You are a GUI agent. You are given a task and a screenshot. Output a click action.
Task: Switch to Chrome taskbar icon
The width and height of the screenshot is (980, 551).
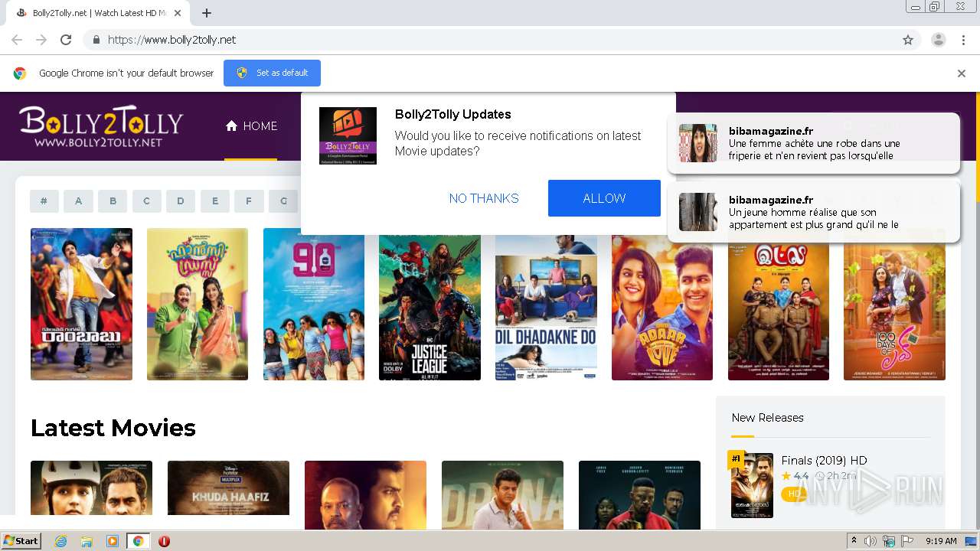tap(139, 541)
